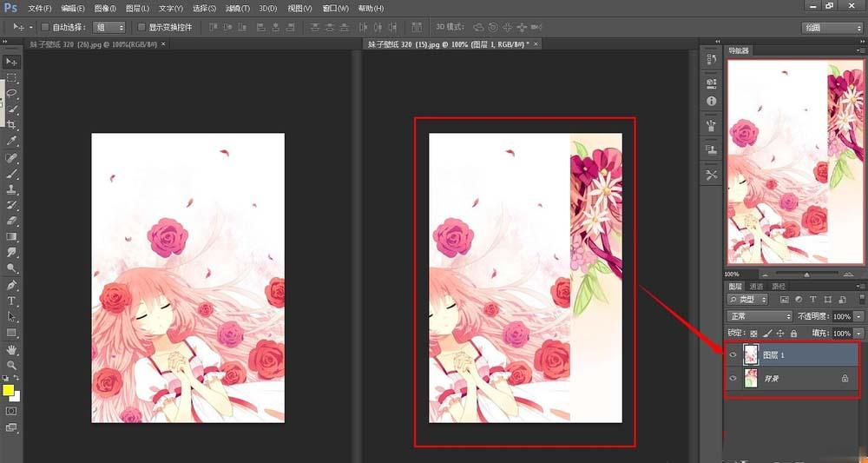
Task: Open the 正常 blend mode dropdown
Action: pyautogui.click(x=759, y=317)
